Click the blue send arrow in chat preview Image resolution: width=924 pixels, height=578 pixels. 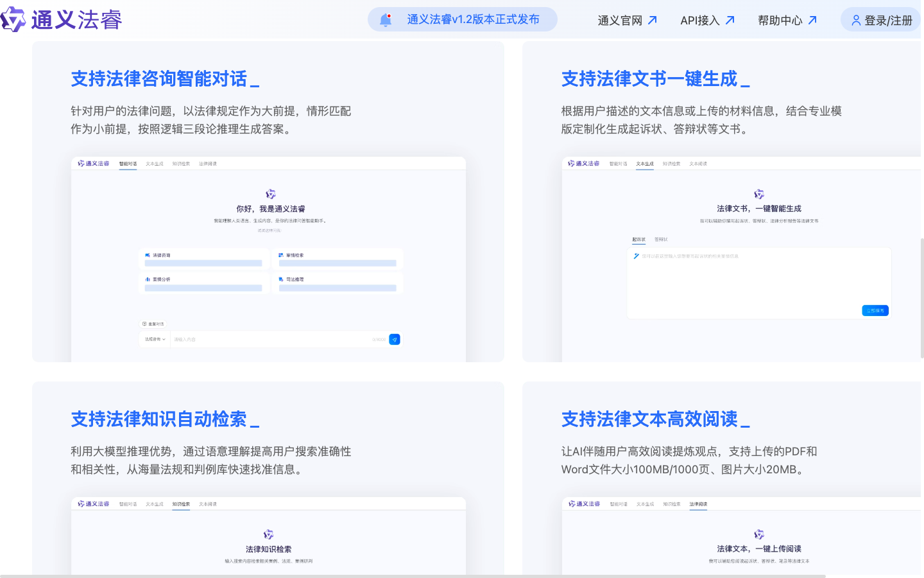point(395,339)
